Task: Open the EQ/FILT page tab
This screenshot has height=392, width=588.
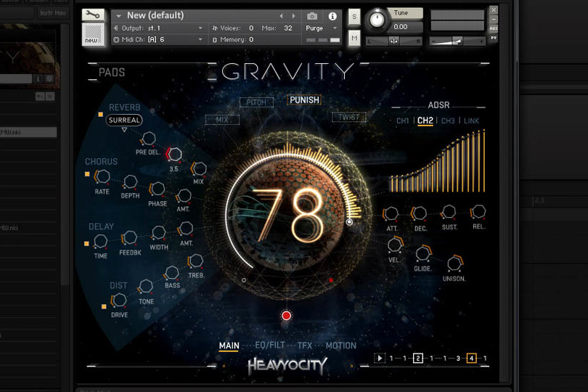Action: [x=269, y=346]
